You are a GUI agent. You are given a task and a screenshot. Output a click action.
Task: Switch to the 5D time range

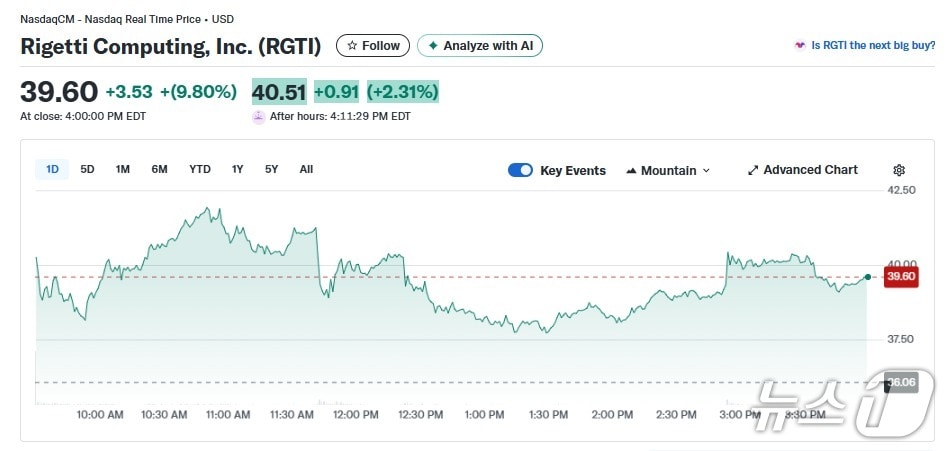coord(87,169)
